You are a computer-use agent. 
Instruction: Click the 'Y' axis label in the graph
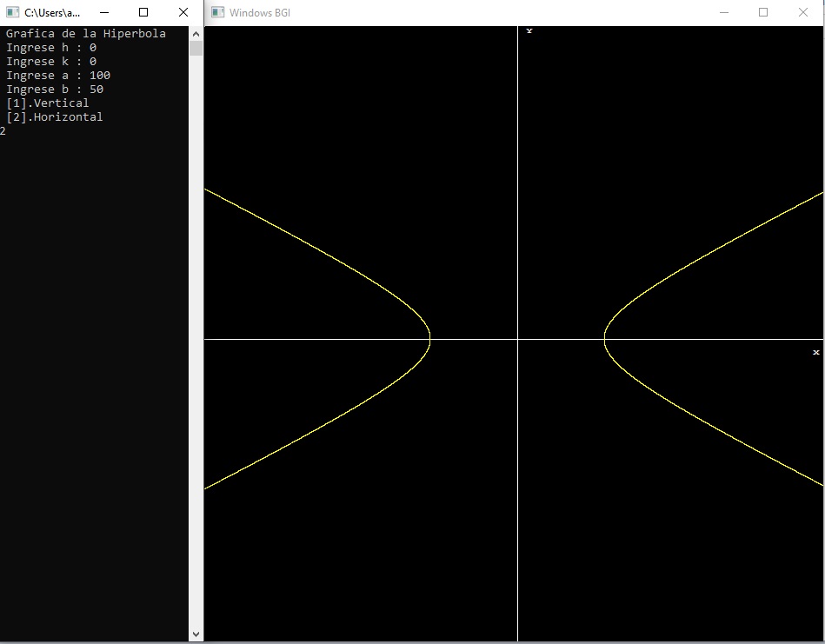[x=529, y=31]
